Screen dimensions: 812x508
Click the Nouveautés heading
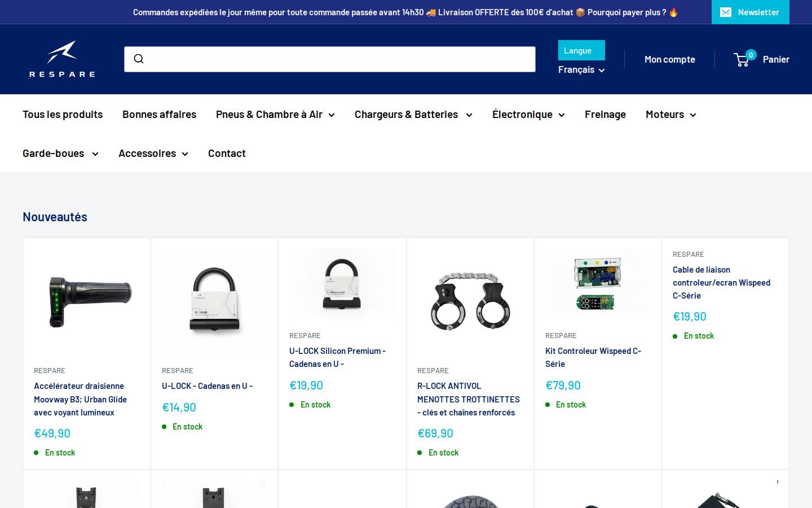click(55, 217)
